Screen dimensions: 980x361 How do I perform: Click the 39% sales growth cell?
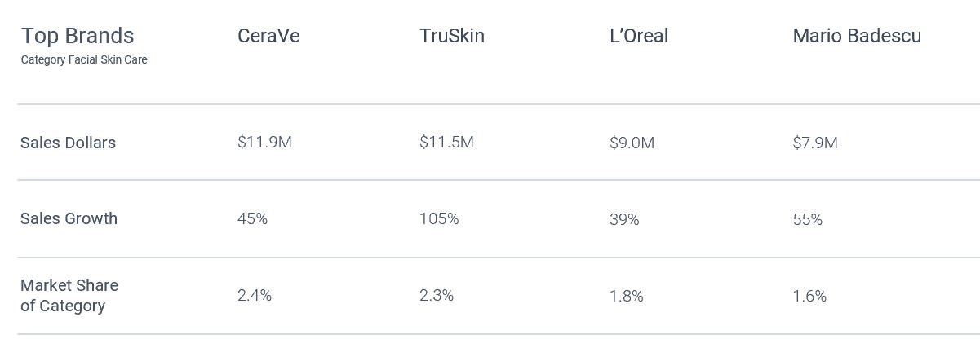[x=624, y=220]
